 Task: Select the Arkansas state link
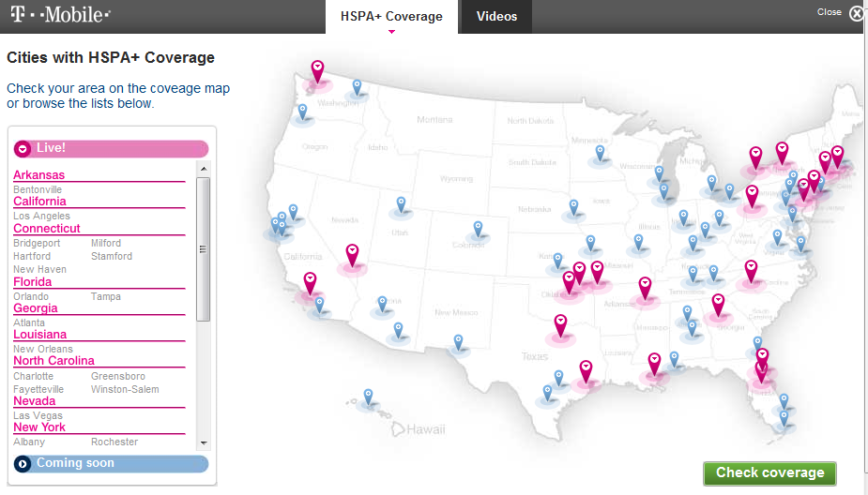point(38,174)
